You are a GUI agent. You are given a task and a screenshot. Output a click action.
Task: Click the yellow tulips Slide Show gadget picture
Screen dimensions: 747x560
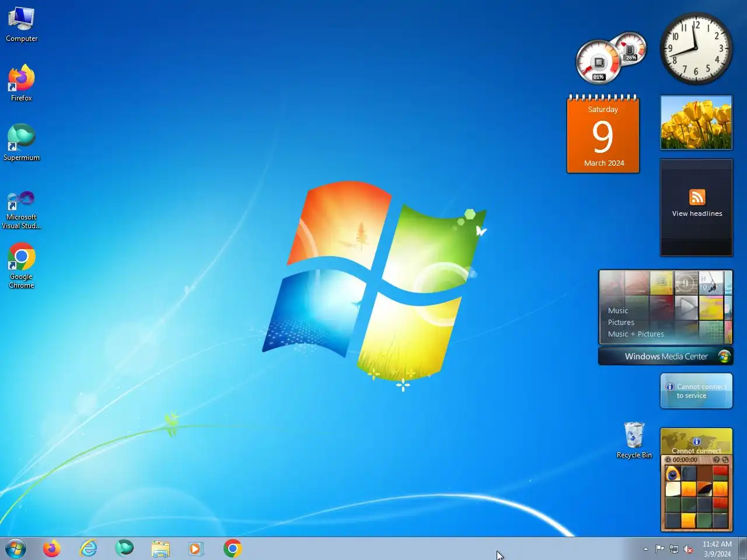pyautogui.click(x=696, y=123)
